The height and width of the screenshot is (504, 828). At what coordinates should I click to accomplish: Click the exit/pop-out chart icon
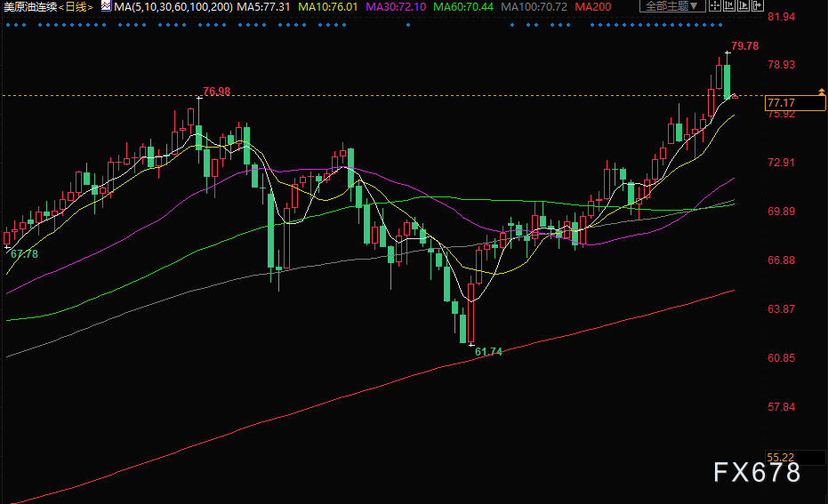tap(756, 6)
